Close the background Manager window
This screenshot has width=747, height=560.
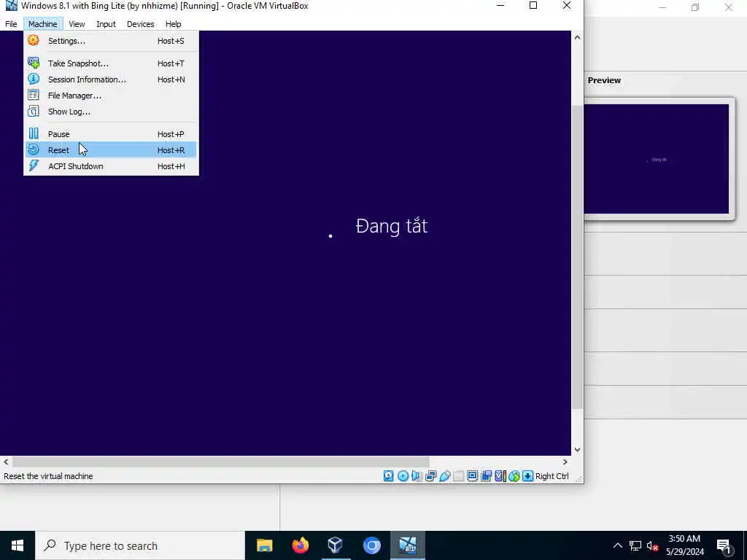tap(729, 7)
